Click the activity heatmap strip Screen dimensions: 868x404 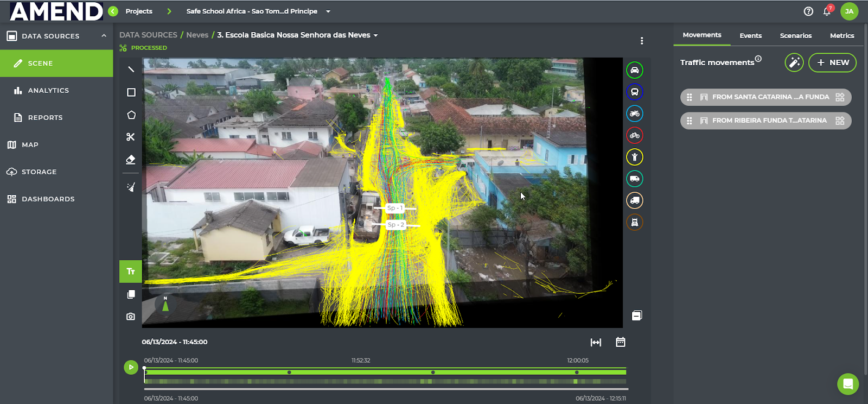click(x=385, y=382)
